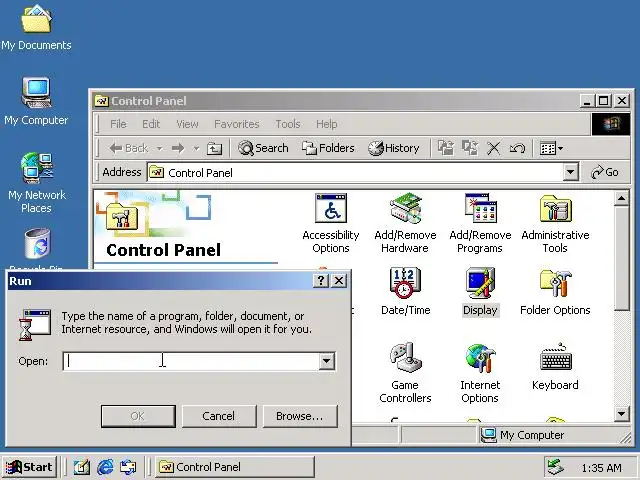This screenshot has height=480, width=640.
Task: Click the vertical scrollbar thumb
Action: [621, 259]
